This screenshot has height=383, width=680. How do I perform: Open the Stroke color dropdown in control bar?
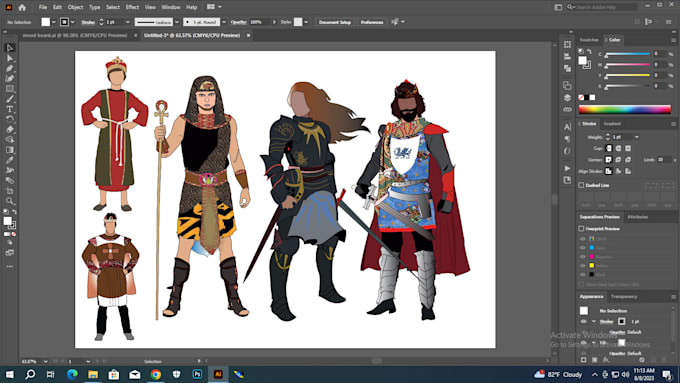[x=72, y=22]
